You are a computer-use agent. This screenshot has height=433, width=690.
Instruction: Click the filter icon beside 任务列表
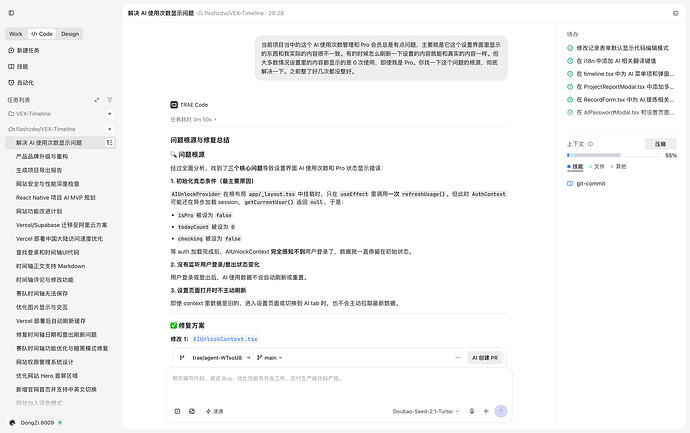pyautogui.click(x=110, y=100)
